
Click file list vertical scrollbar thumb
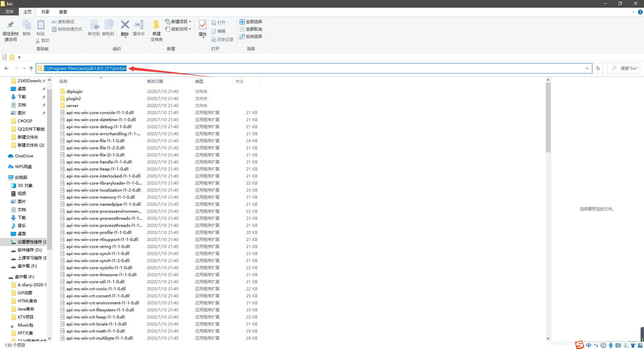(548, 117)
